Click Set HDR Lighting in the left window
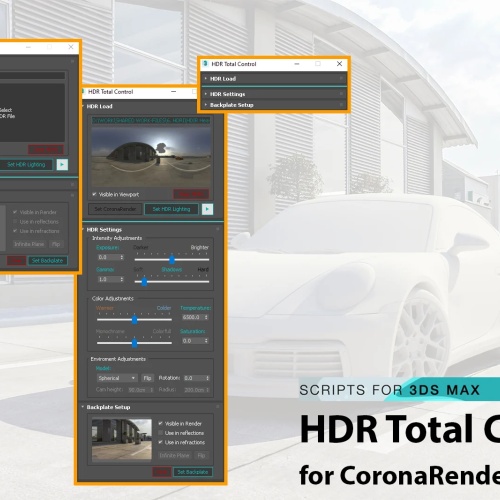500x500 pixels. click(26, 164)
